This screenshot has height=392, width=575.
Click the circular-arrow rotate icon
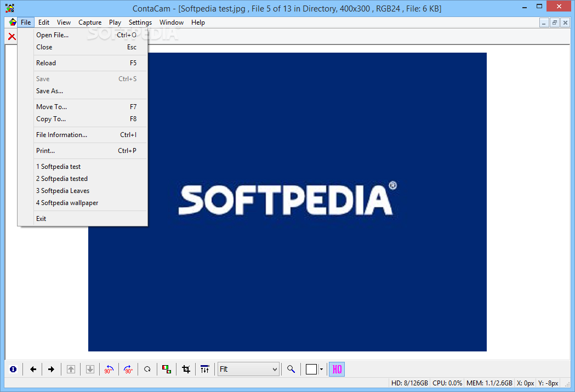coord(147,370)
